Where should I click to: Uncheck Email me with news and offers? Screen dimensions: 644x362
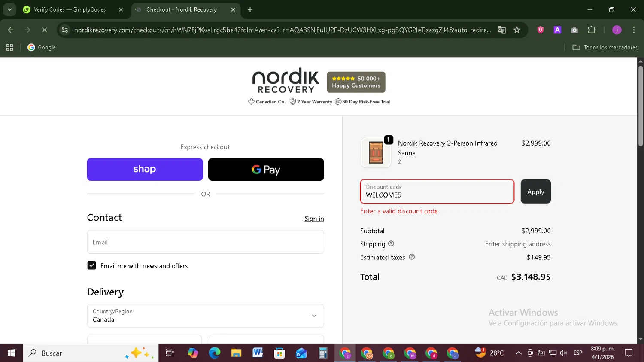click(x=91, y=265)
